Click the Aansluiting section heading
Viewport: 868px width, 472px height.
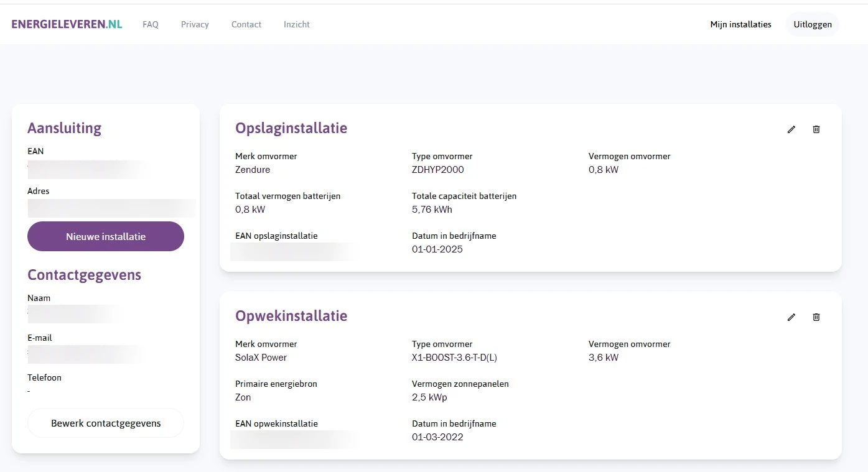[64, 128]
